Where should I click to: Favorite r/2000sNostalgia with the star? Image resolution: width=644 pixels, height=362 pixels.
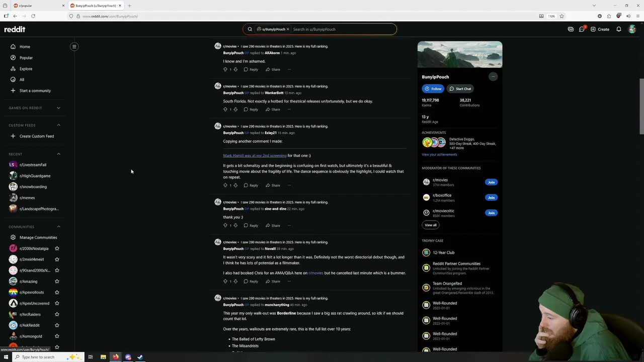[57, 248]
